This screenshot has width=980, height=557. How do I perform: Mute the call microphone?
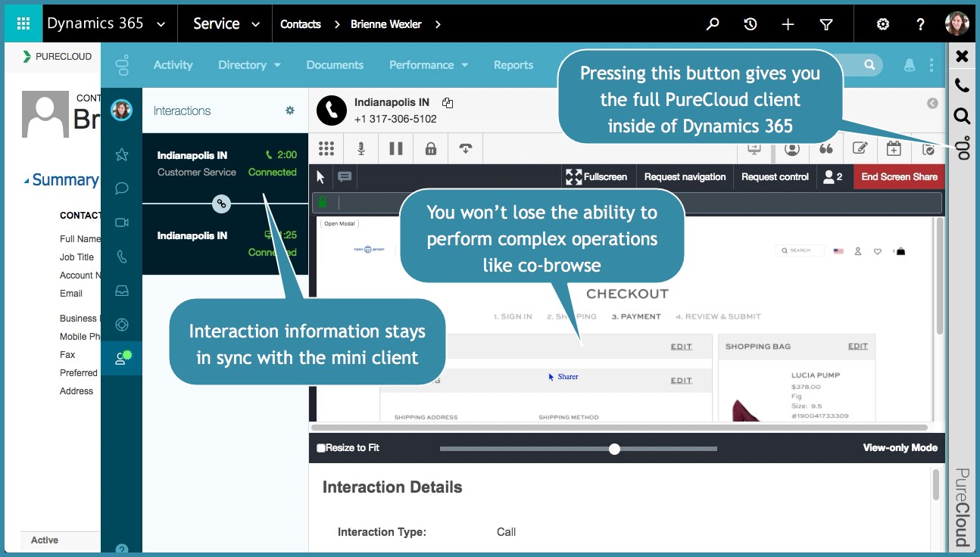(361, 148)
